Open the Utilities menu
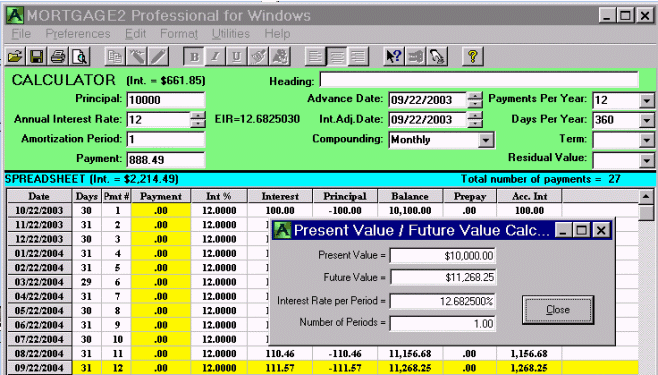Viewport: 658px width, 375px height. coord(230,34)
